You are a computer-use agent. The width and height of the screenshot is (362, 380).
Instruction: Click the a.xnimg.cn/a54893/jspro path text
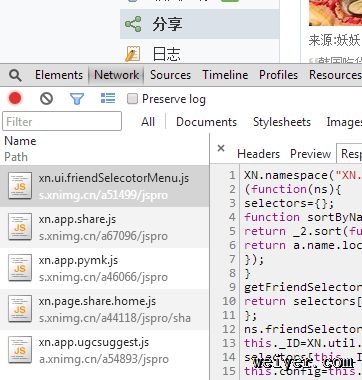point(104,359)
